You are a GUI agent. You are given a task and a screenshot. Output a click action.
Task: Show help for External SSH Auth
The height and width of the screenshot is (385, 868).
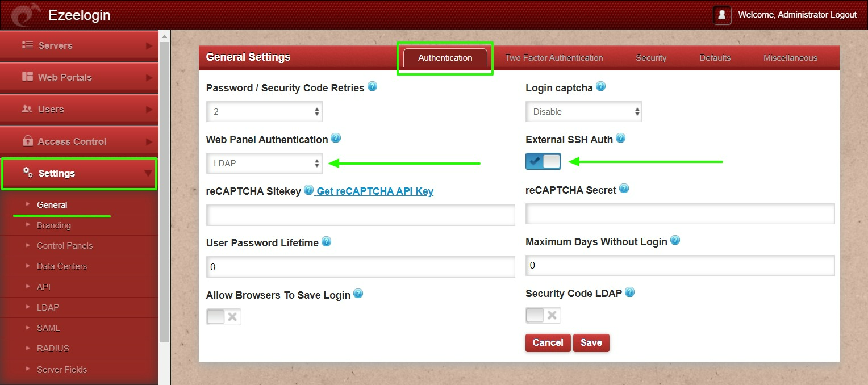tap(620, 138)
